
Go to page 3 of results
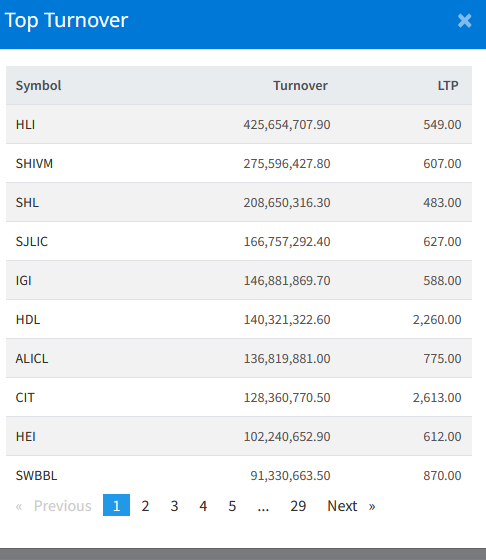pyautogui.click(x=174, y=506)
